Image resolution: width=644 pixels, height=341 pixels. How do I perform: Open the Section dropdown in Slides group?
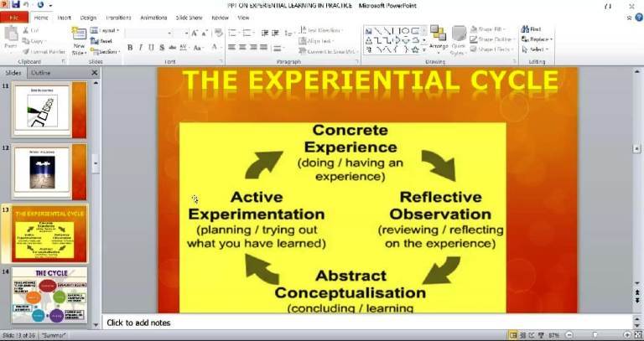pyautogui.click(x=107, y=50)
